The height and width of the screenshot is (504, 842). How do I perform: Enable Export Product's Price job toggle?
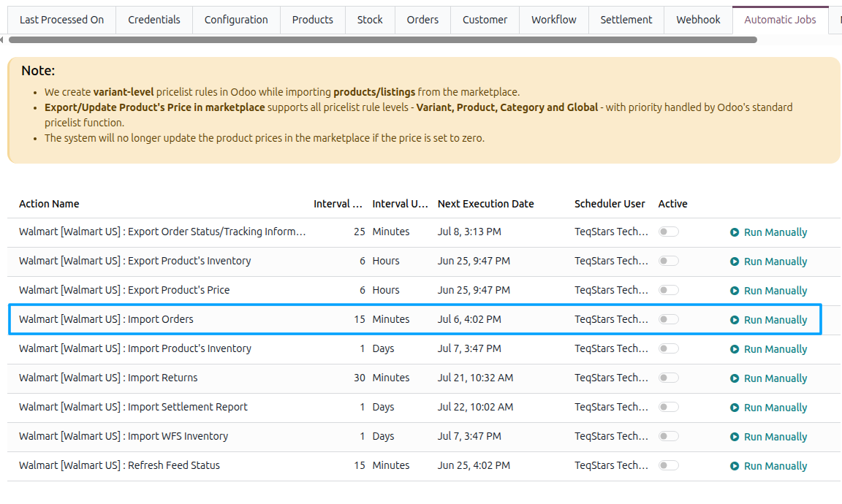point(669,291)
